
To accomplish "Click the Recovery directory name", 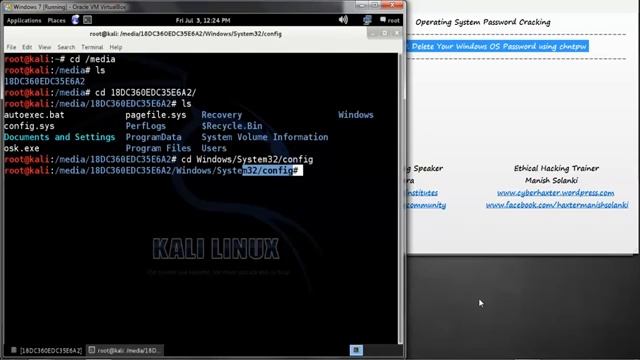I will point(222,115).
